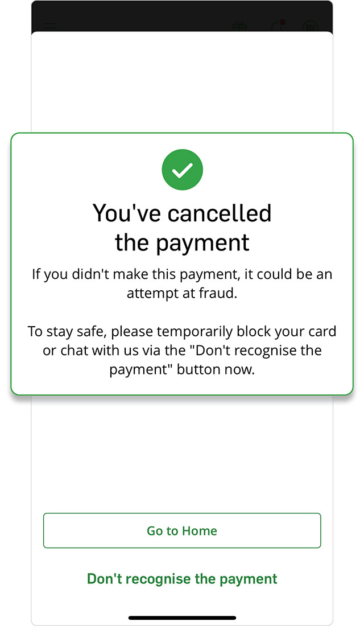
Task: Click the 'payment" button now.' text line
Action: [x=182, y=369]
